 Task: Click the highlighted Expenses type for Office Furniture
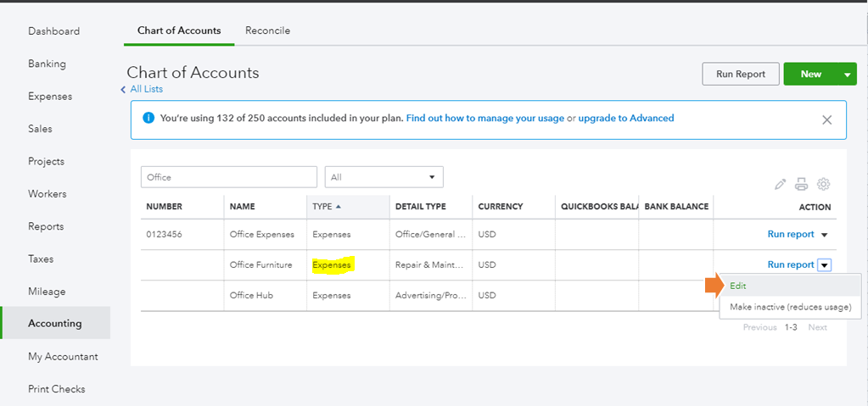pyautogui.click(x=332, y=265)
